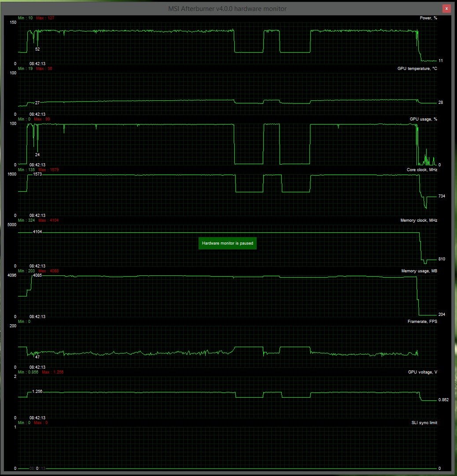Click the GPU voltage 'Min : 0.856' value
457x476 pixels.
pyautogui.click(x=28, y=372)
